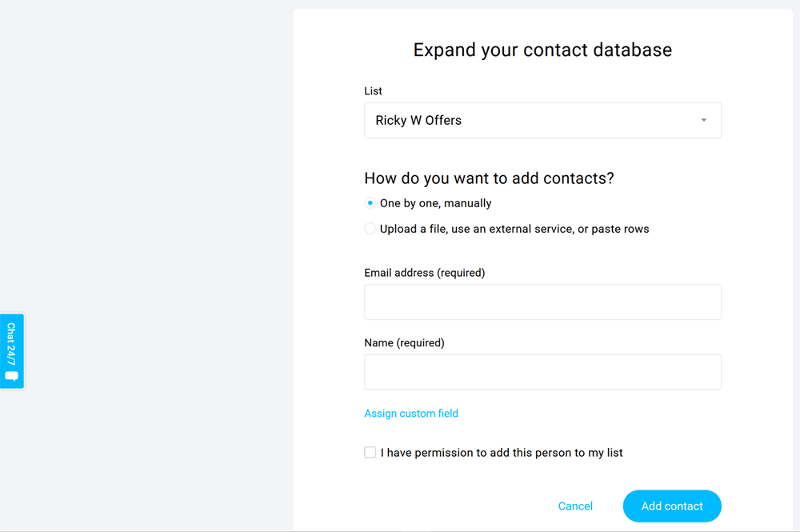
Task: Click the Name input field
Action: coord(542,373)
